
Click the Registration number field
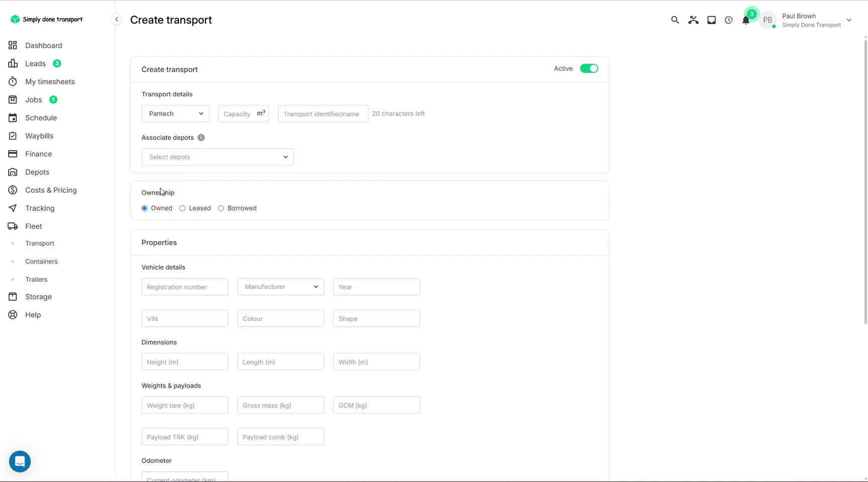coord(185,287)
